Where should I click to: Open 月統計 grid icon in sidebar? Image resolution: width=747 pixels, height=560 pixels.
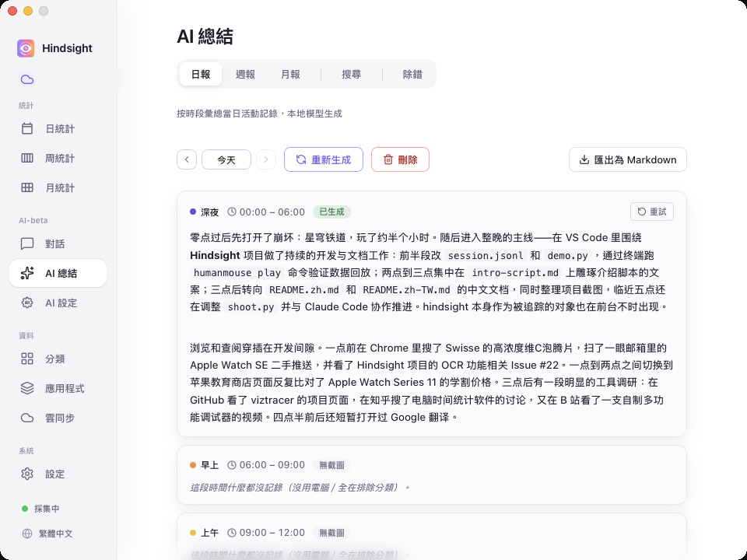[27, 187]
